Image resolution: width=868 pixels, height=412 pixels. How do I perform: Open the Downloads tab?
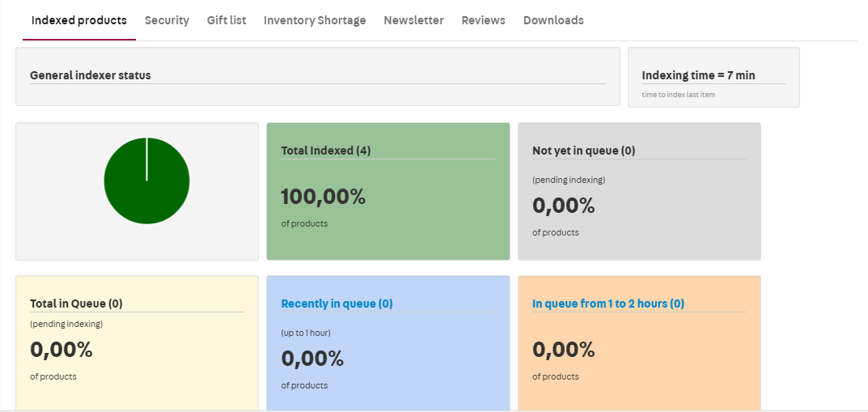[x=553, y=20]
